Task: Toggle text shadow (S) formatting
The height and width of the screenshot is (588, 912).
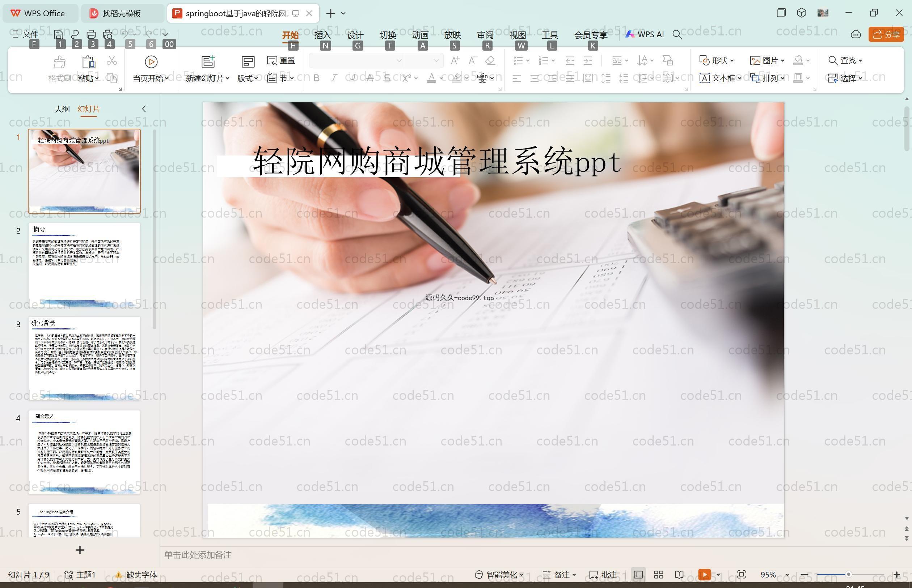Action: [387, 78]
